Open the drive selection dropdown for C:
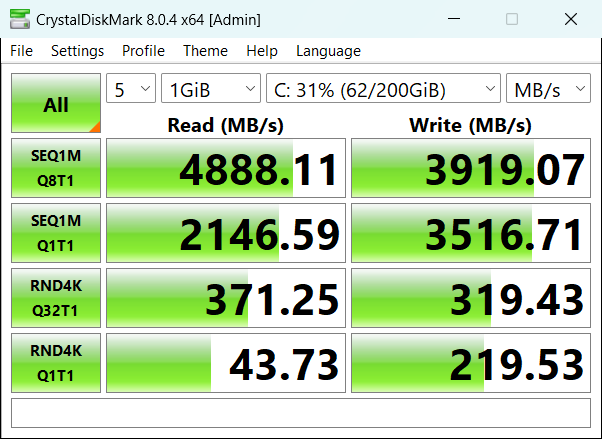The width and height of the screenshot is (602, 439). point(383,90)
